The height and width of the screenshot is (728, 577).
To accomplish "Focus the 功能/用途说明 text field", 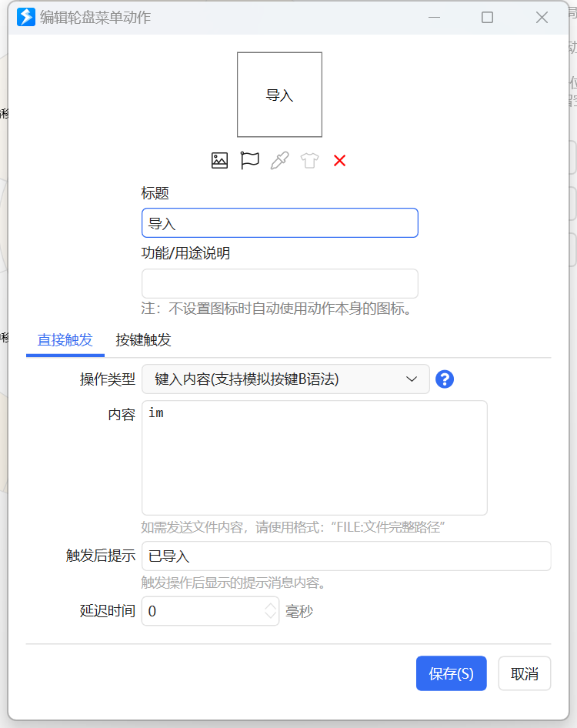I will (x=279, y=283).
